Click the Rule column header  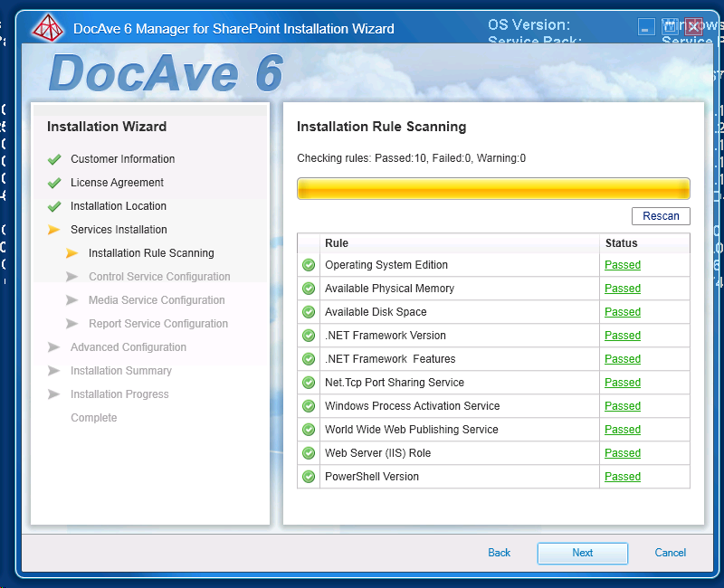pos(337,243)
